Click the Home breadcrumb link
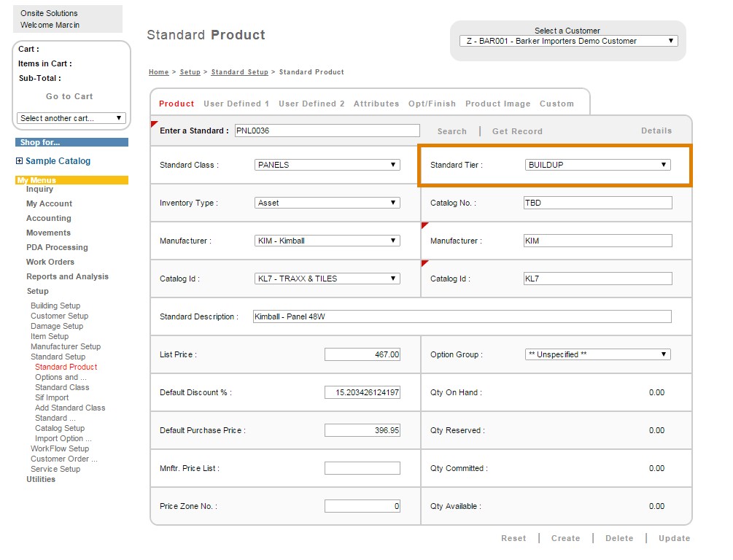The width and height of the screenshot is (733, 560). coord(158,72)
